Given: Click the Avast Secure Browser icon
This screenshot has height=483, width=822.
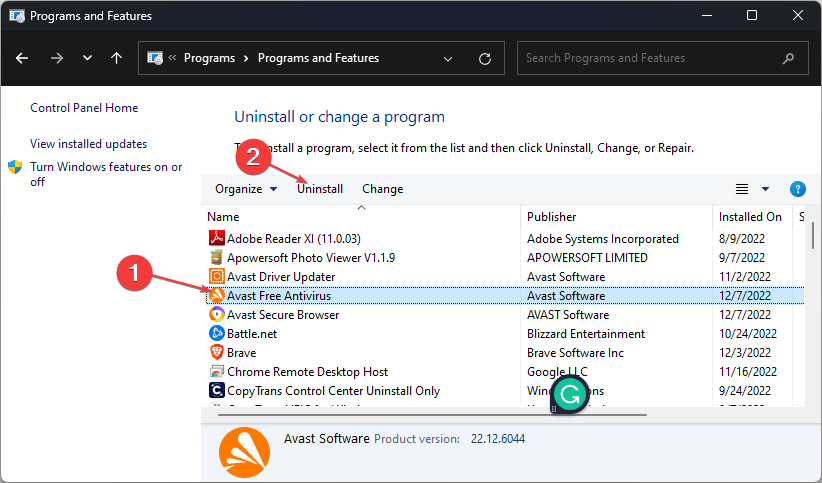Looking at the screenshot, I should [217, 315].
